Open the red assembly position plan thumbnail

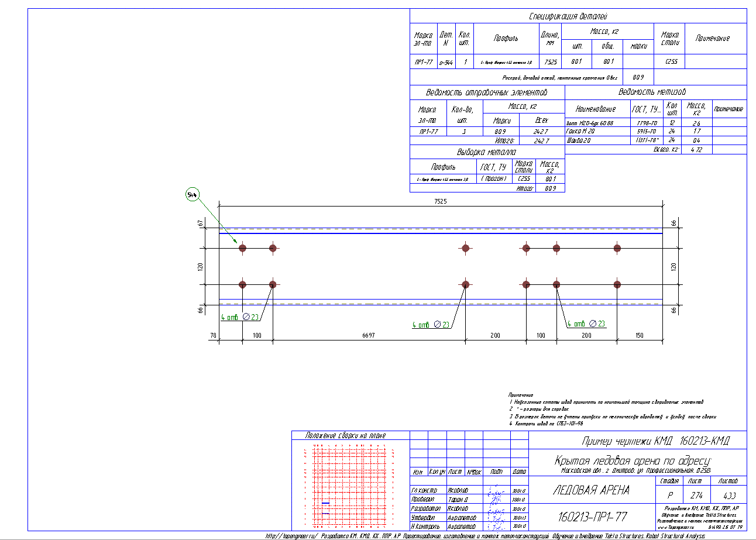(350, 486)
